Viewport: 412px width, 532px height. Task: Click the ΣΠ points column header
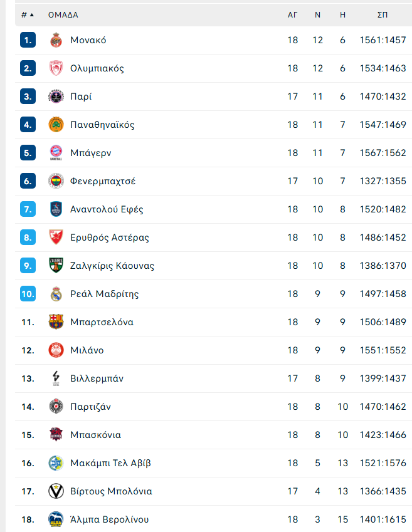pos(383,15)
